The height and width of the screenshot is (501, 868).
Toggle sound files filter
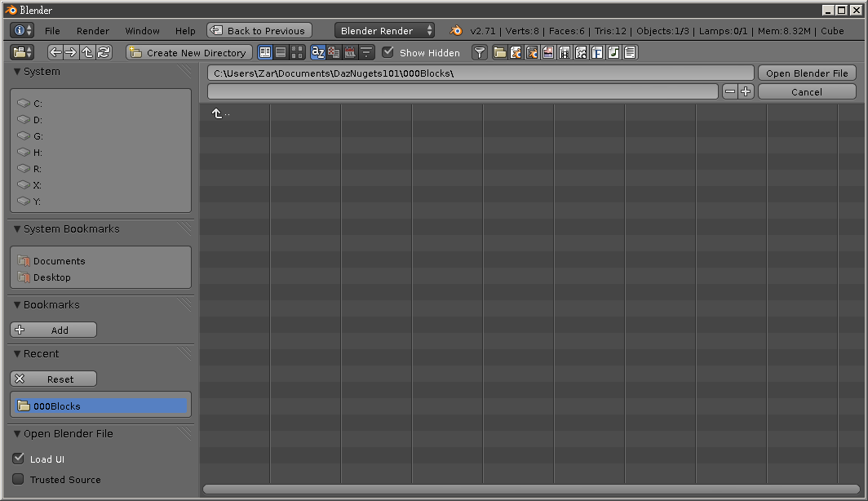(x=613, y=52)
